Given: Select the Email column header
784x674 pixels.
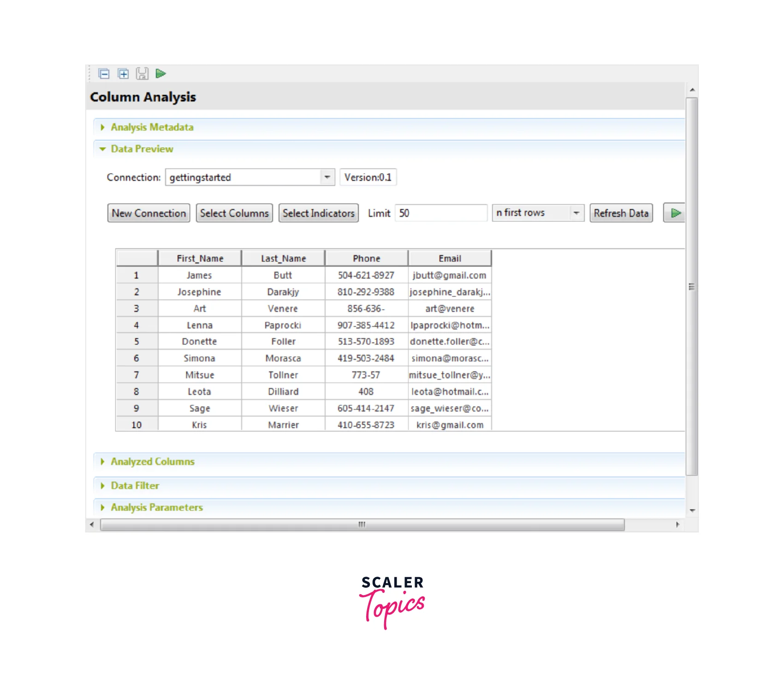Looking at the screenshot, I should click(450, 258).
